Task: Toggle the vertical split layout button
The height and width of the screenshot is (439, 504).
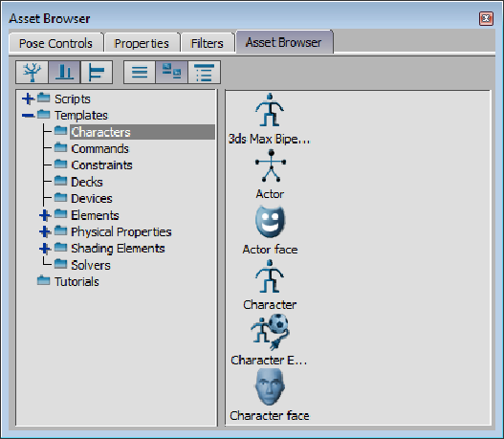Action: click(65, 72)
